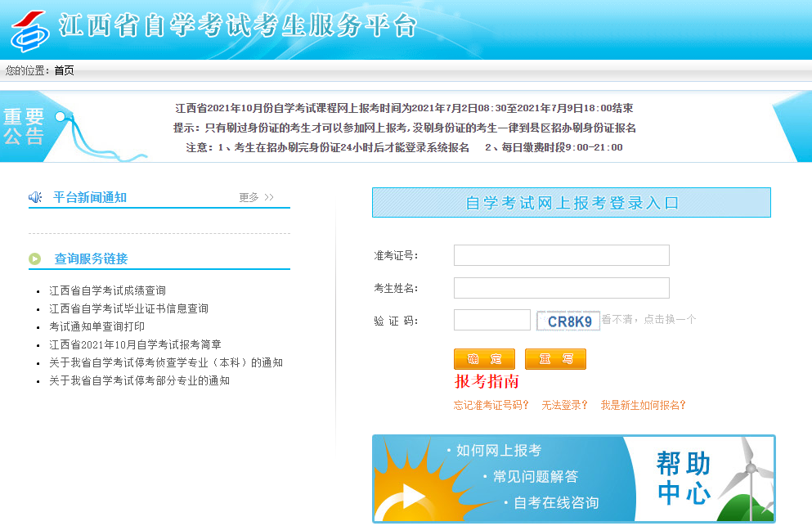Click the 验证码 text box
Image resolution: width=812 pixels, height=526 pixels.
(x=491, y=320)
